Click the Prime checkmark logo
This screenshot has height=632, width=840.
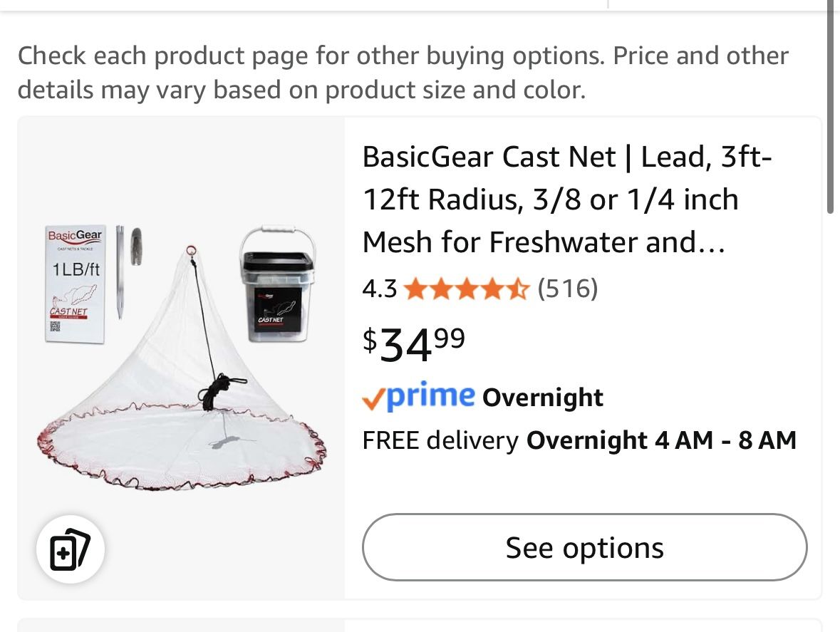pos(418,396)
